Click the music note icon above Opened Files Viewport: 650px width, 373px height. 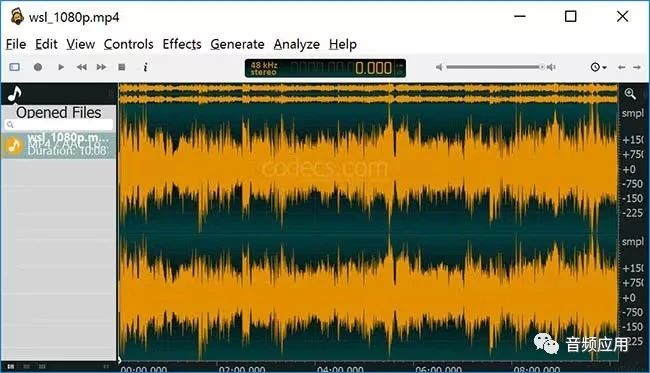coord(15,94)
